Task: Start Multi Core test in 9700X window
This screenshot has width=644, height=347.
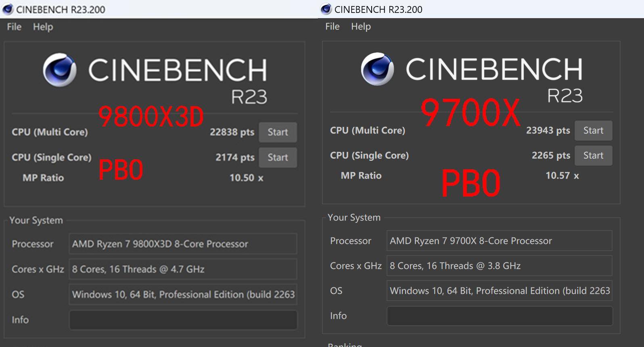Action: coord(593,131)
